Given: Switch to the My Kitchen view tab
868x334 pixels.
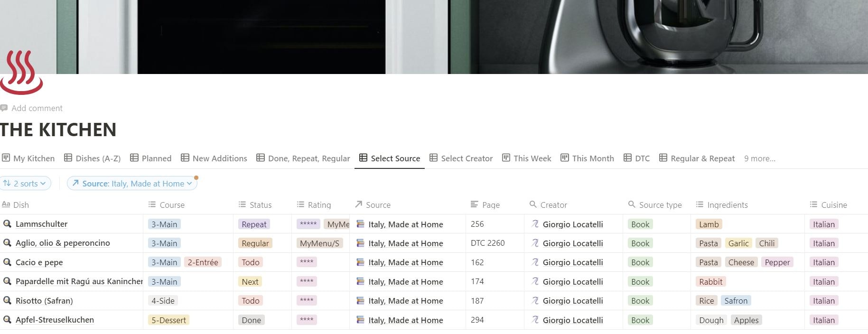Looking at the screenshot, I should point(28,158).
